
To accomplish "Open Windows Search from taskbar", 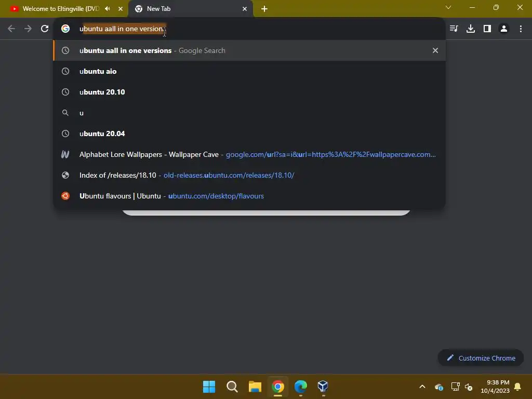I will tap(232, 387).
